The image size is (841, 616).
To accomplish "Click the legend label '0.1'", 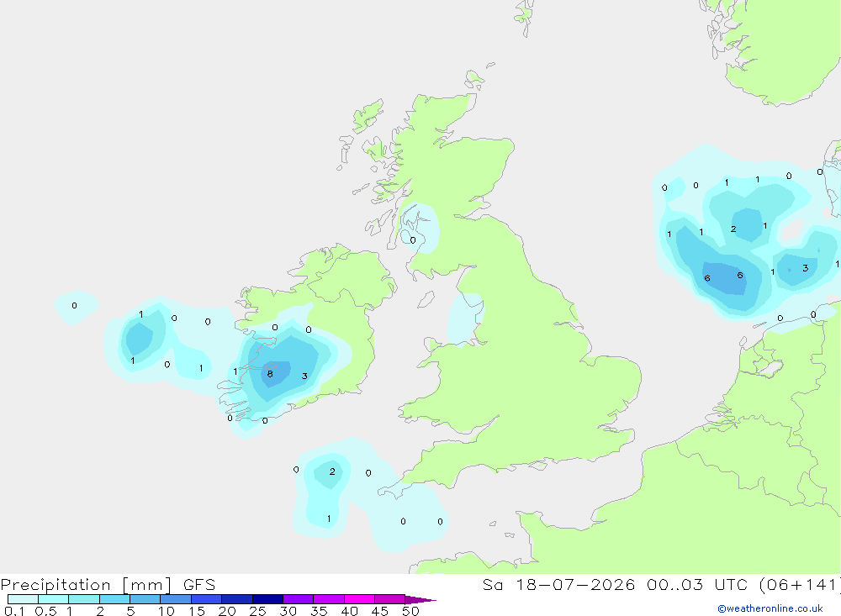I will click(14, 611).
